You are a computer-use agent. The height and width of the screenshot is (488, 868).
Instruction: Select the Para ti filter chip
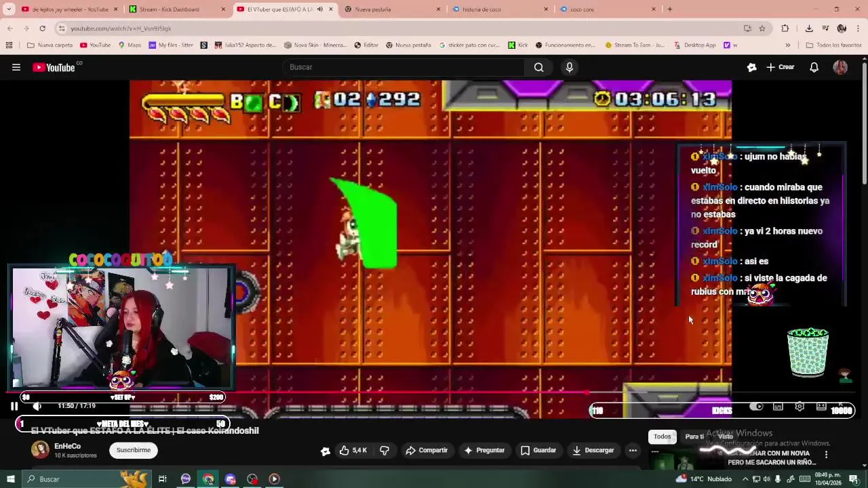point(694,436)
